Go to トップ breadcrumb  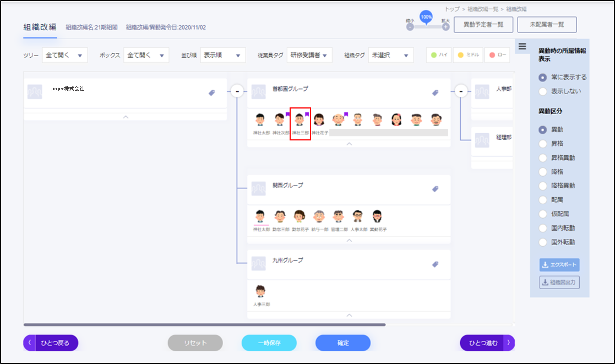coord(452,9)
